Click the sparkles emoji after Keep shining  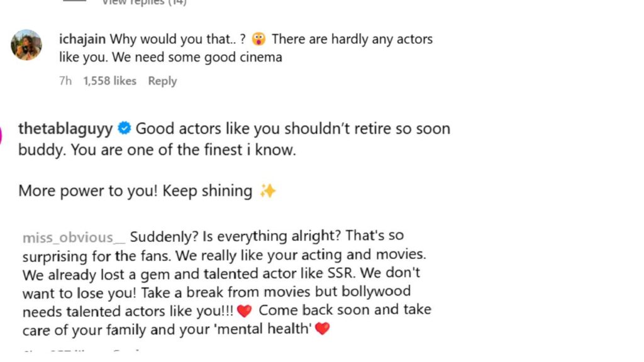tap(267, 191)
